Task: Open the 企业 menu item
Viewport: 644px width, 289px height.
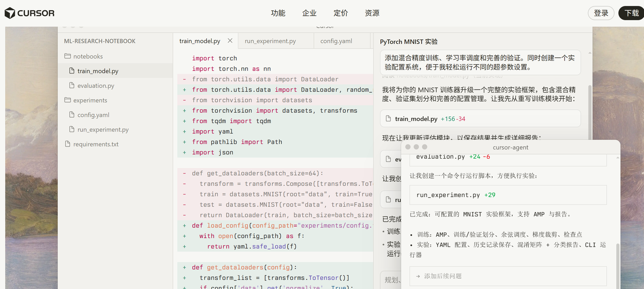Action: [x=309, y=13]
